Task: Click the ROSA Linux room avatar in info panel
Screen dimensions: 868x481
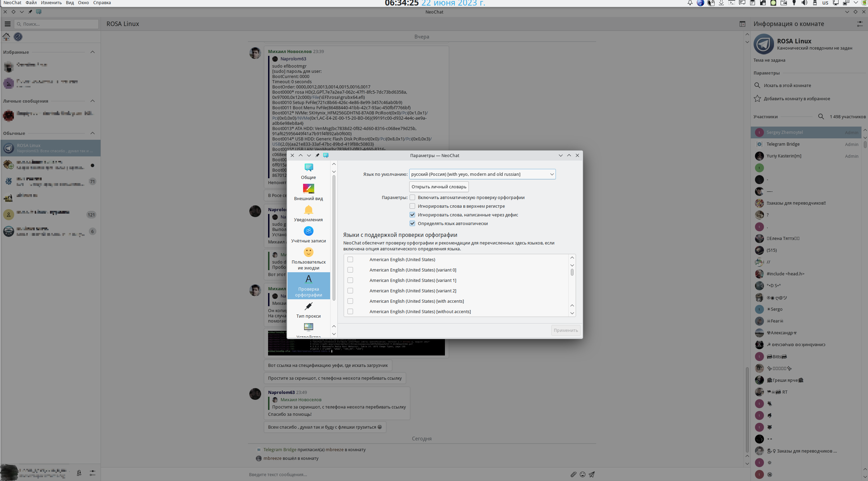Action: coord(764,44)
